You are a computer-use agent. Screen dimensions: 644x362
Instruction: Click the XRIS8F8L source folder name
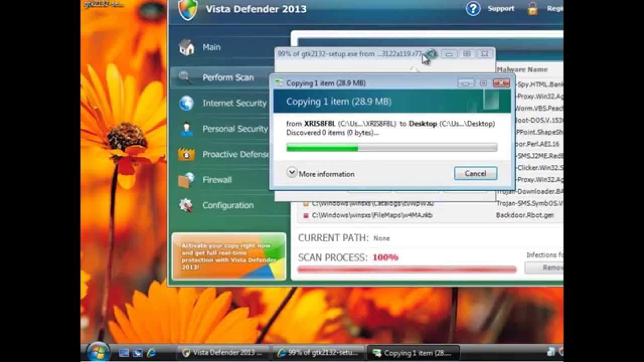(x=319, y=123)
